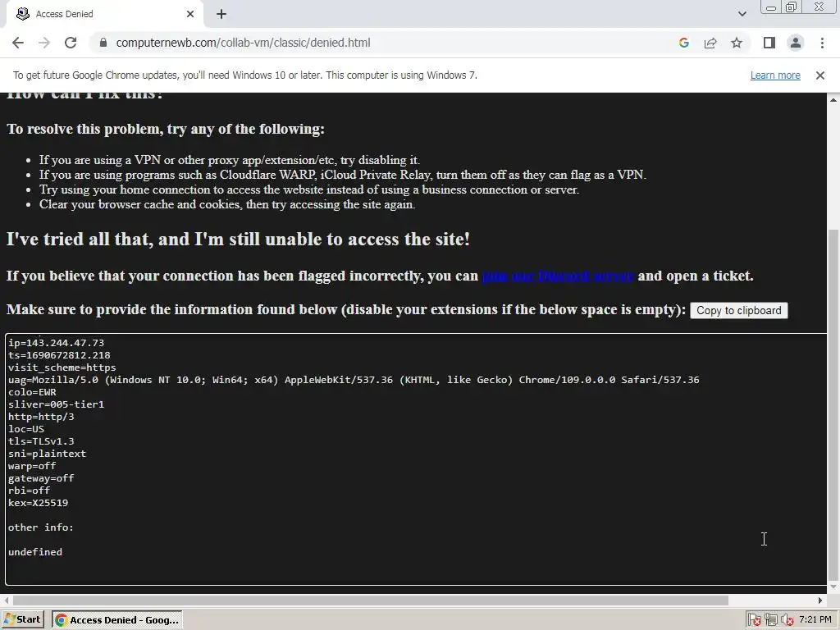View site information via lock icon
Screen dimensions: 840x630
coord(103,43)
